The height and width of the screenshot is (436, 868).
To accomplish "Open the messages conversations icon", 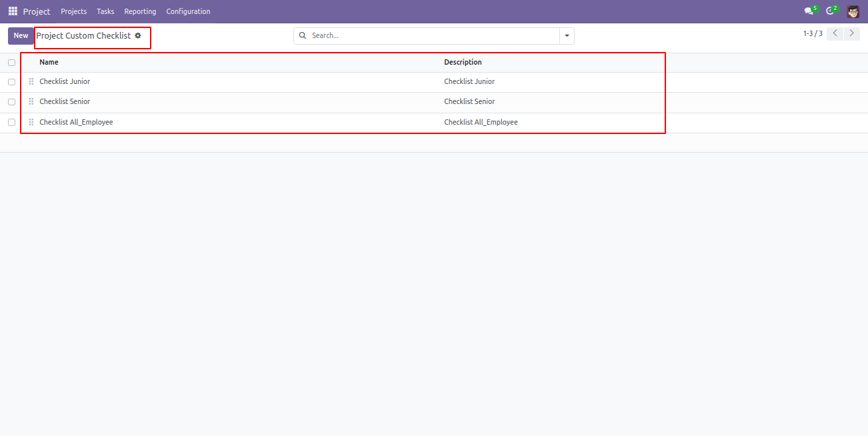I will pos(810,11).
